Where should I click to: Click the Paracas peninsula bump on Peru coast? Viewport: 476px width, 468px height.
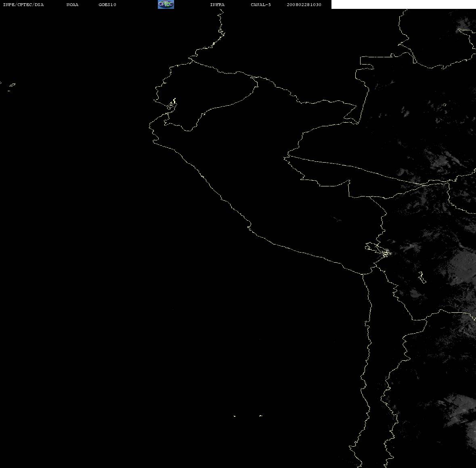pyautogui.click(x=249, y=226)
